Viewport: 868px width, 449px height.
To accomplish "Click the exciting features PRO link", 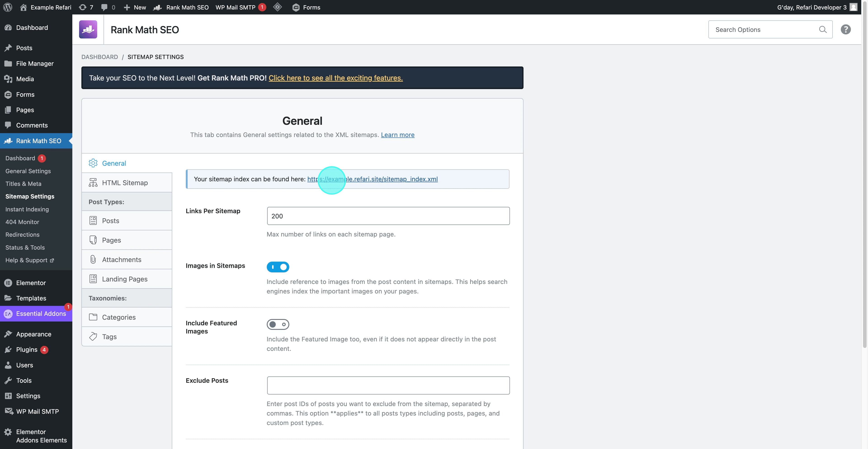I will (336, 78).
